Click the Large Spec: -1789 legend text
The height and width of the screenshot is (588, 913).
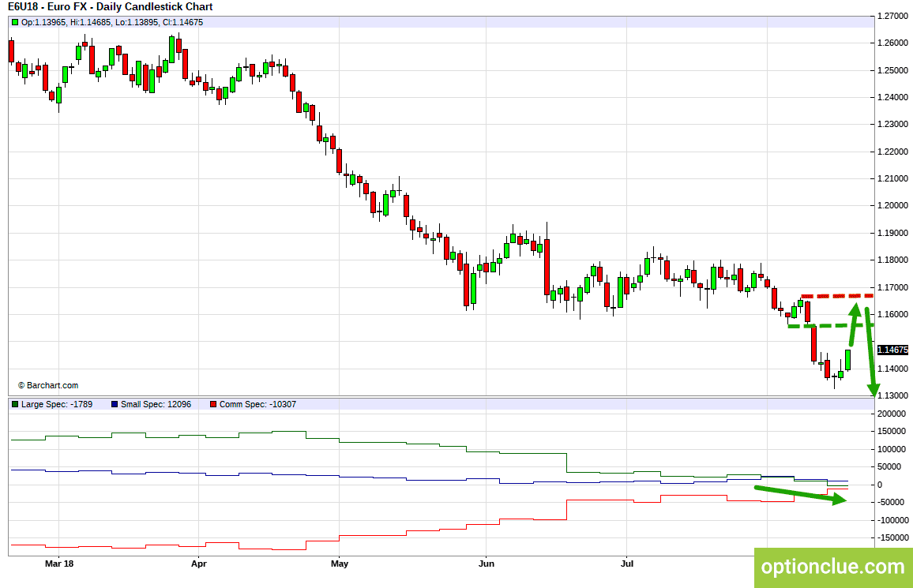pos(53,404)
